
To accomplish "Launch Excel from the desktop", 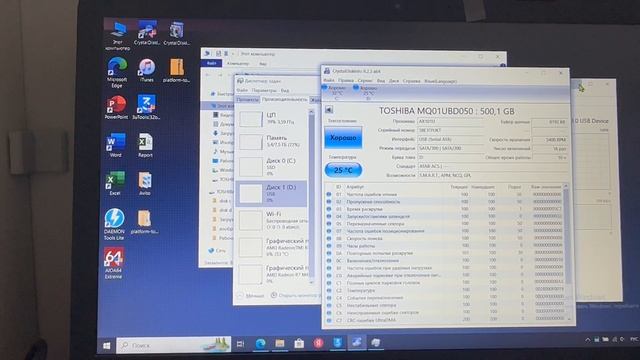I will (x=115, y=183).
